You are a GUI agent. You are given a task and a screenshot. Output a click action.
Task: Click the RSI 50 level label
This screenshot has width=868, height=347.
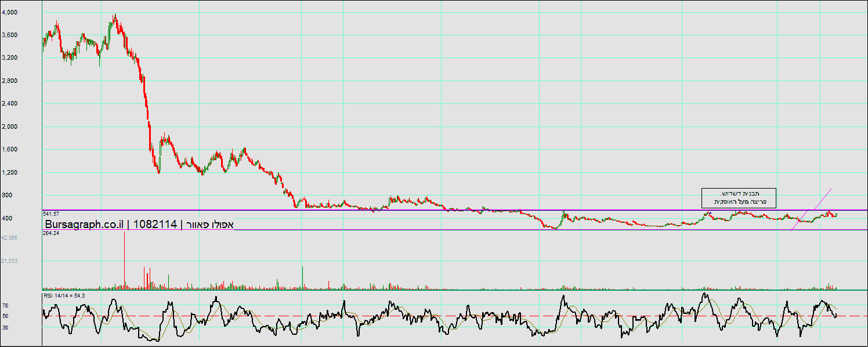click(x=5, y=316)
